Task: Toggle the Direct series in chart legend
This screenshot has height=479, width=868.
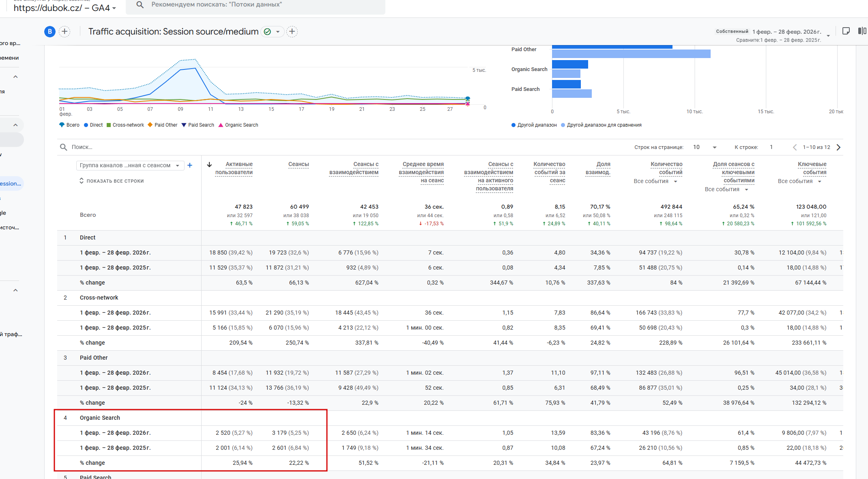Action: click(93, 125)
